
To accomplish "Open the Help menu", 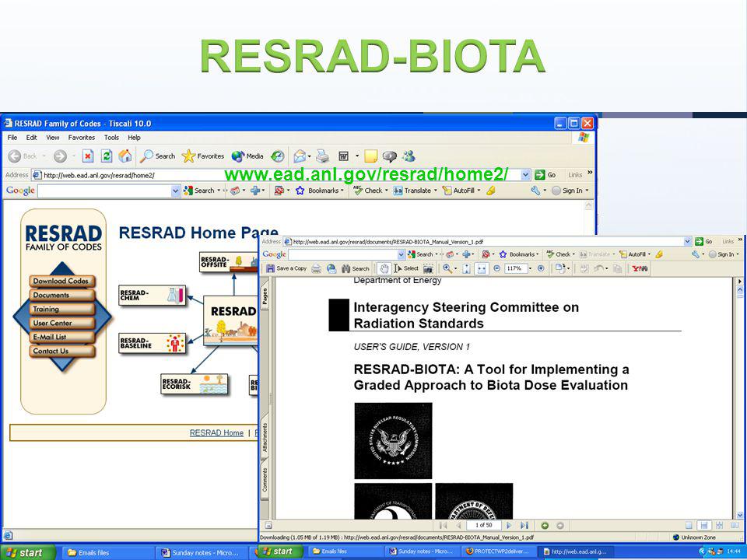I will (134, 137).
